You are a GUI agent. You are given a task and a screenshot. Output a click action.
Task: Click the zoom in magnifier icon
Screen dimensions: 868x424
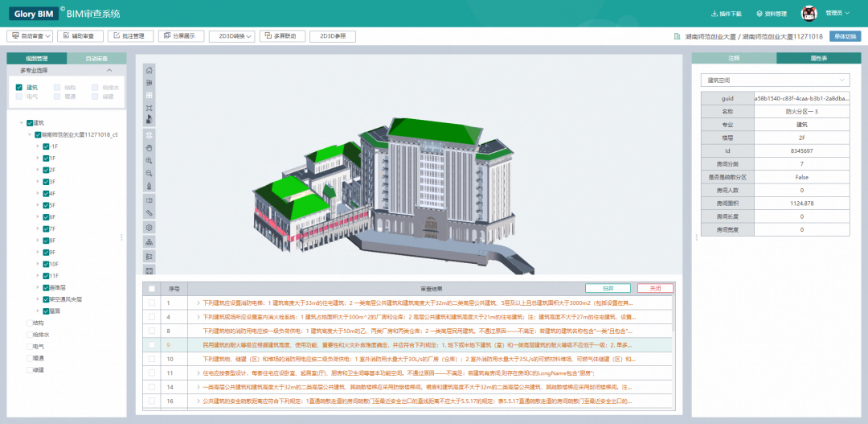[x=149, y=161]
